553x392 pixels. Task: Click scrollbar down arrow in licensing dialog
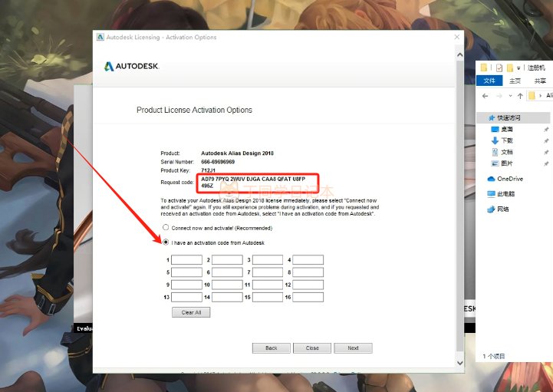point(460,363)
